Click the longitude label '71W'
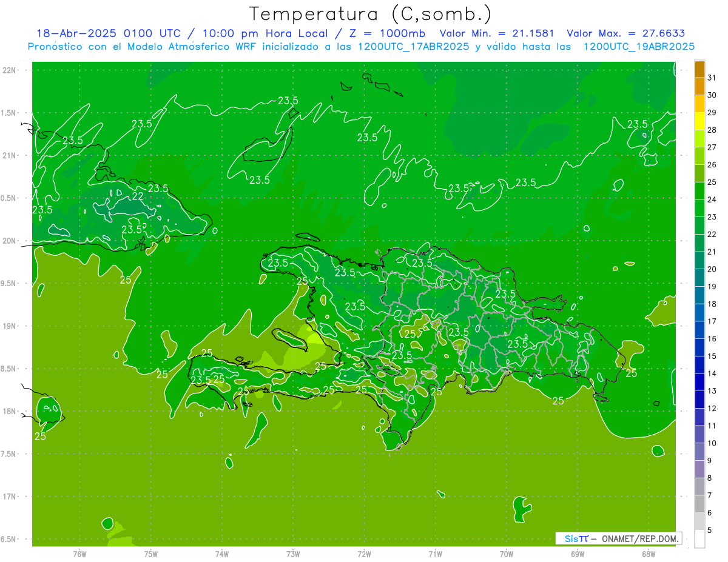The image size is (728, 562). point(435,554)
